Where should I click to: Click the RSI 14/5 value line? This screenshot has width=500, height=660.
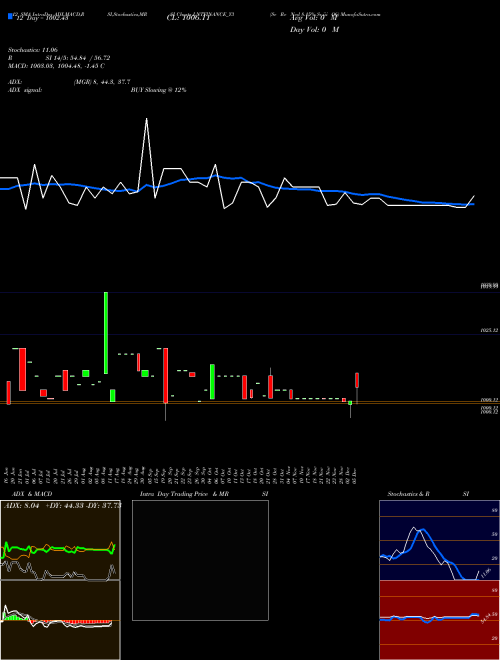tap(59, 58)
